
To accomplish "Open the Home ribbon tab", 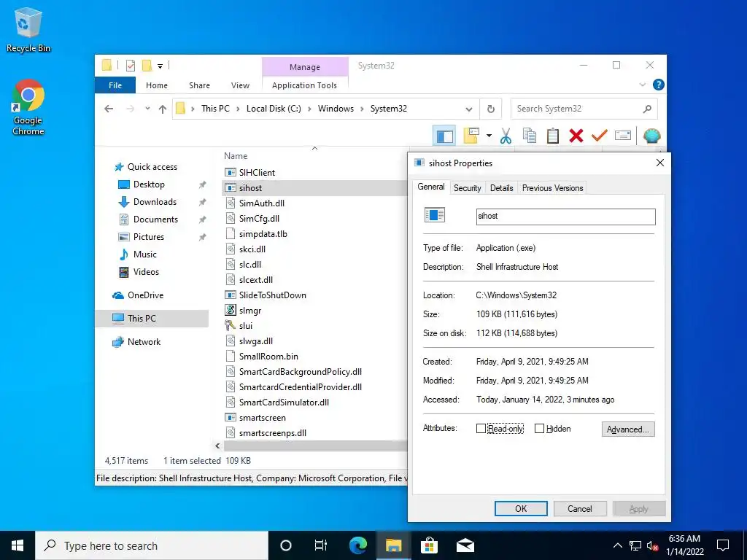I will pos(157,85).
